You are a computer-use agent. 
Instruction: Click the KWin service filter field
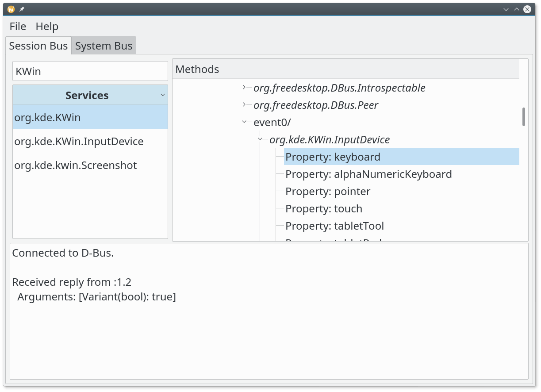click(x=90, y=71)
